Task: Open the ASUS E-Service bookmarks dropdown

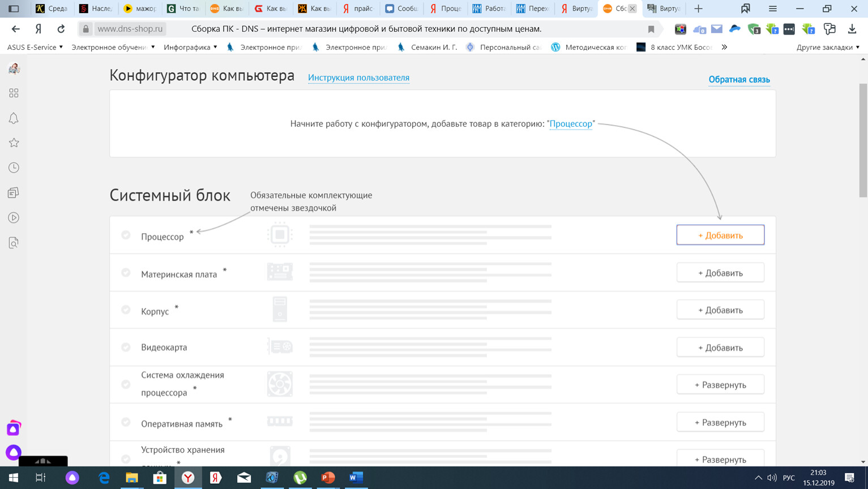Action: click(35, 48)
